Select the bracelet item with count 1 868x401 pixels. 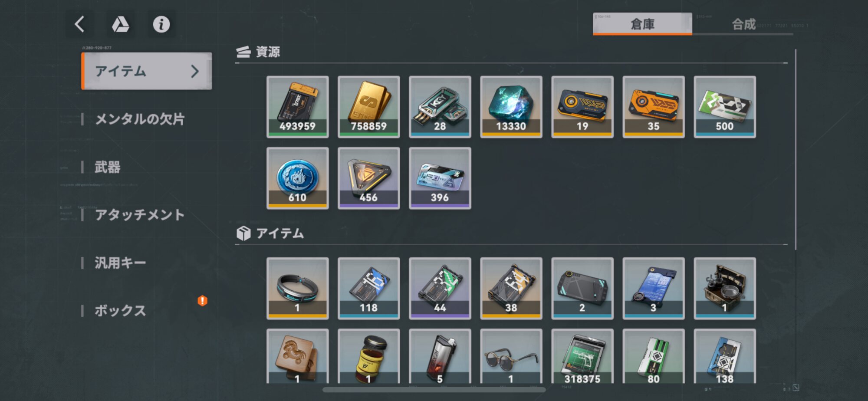[x=297, y=288]
